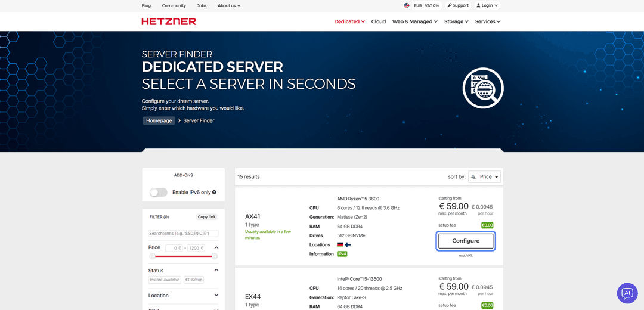Click the help icon beside Enable IPv6 only
644x310 pixels.
[x=214, y=192]
